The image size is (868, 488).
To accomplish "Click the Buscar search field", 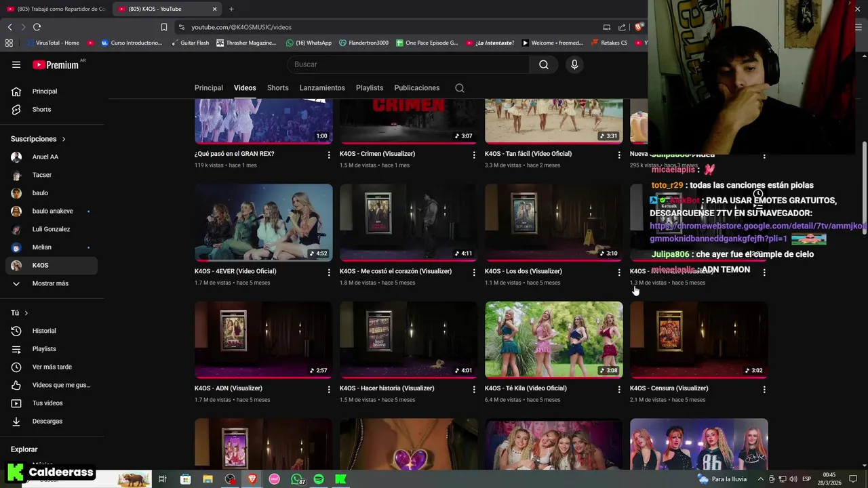I will click(408, 64).
